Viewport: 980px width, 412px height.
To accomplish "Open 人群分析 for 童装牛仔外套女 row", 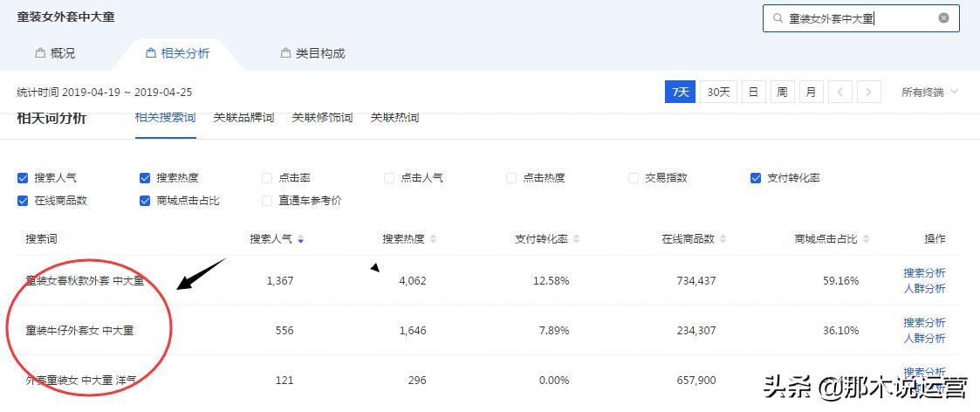I will [x=924, y=339].
